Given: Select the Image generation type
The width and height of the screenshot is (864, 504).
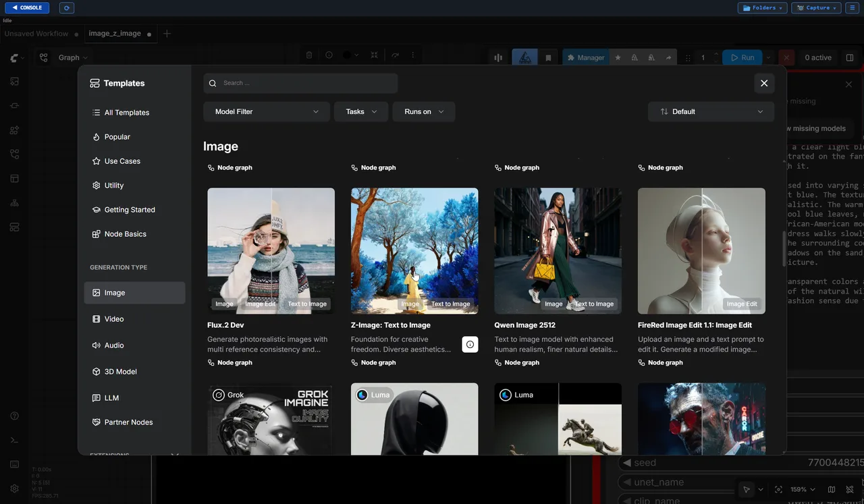Looking at the screenshot, I should pos(134,293).
